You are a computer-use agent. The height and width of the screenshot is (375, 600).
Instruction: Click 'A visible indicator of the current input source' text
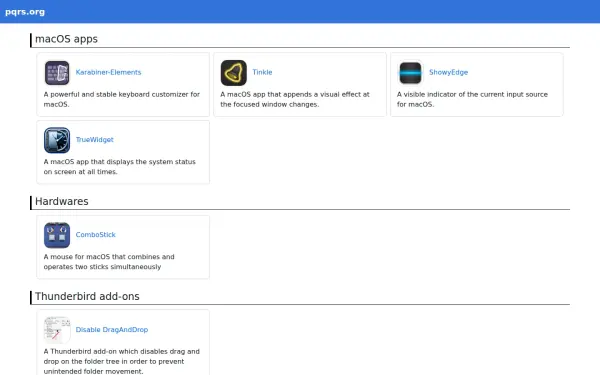tap(472, 99)
